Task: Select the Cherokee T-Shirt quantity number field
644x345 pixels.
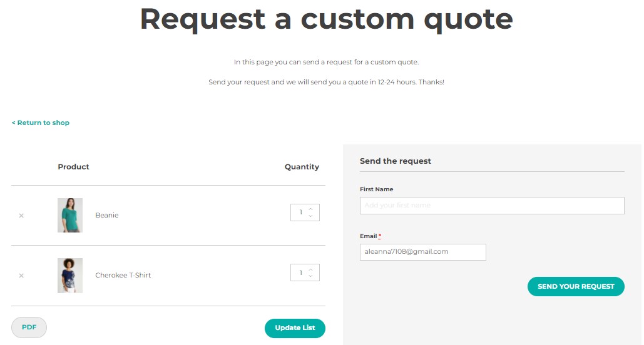Action: (x=300, y=272)
